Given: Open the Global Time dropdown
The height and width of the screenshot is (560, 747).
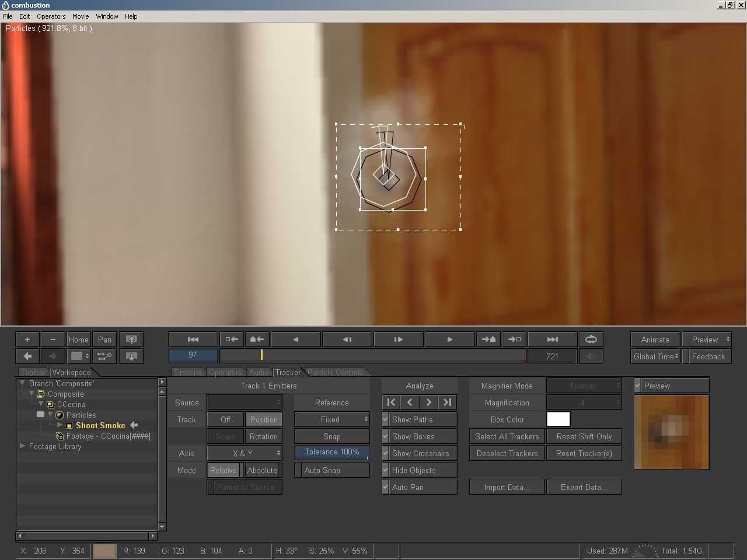Looking at the screenshot, I should (655, 356).
